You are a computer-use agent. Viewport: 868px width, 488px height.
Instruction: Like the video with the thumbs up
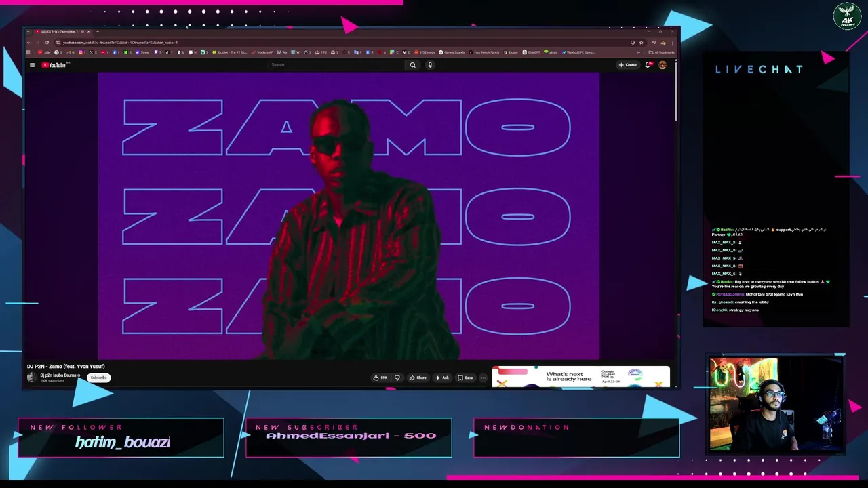pos(380,378)
